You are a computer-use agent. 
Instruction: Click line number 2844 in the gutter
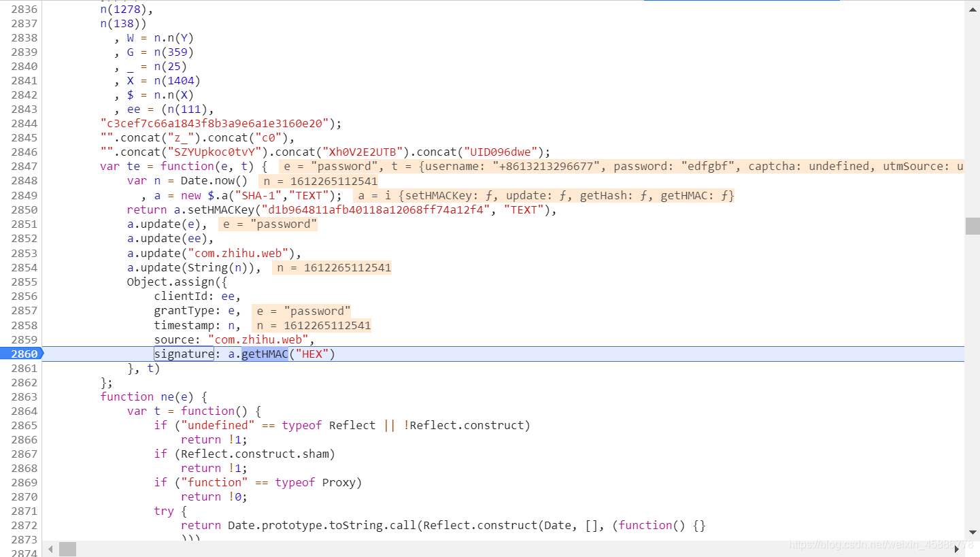(24, 123)
